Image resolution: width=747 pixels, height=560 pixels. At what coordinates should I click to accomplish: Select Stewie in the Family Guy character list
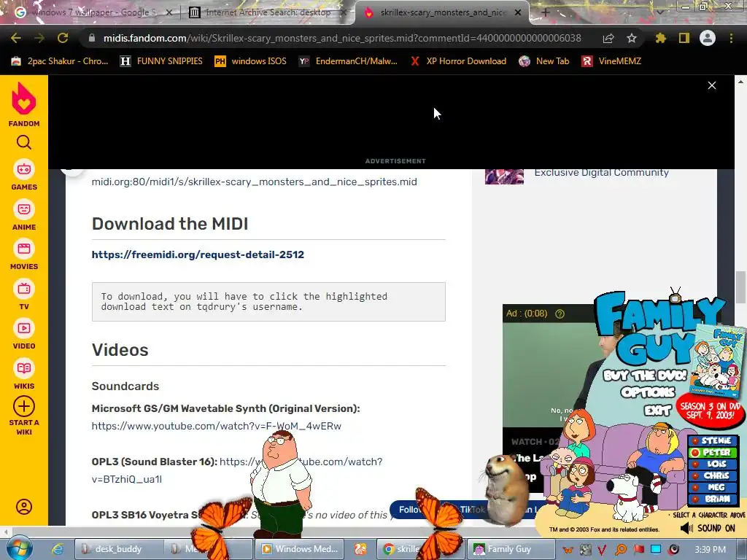pos(713,441)
